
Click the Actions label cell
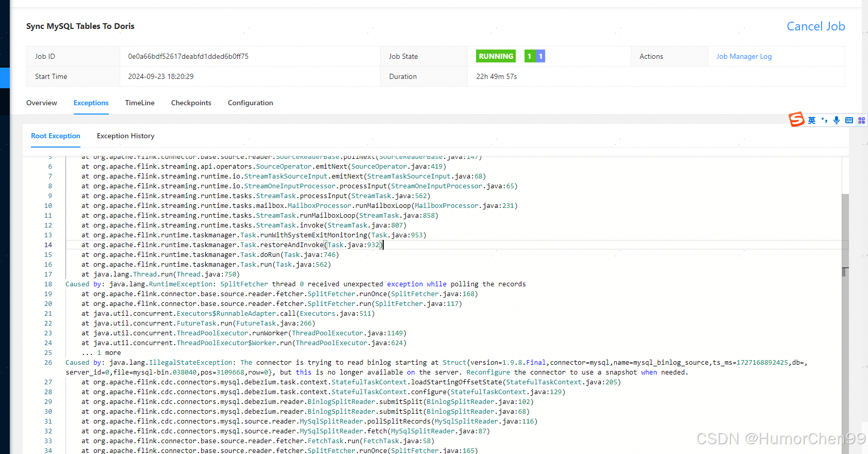point(669,56)
